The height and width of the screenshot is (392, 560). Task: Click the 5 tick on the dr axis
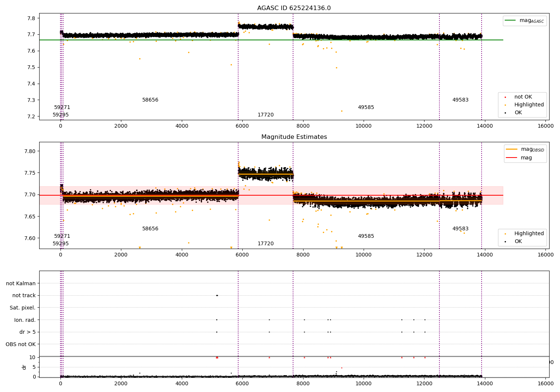pyautogui.click(x=34, y=367)
